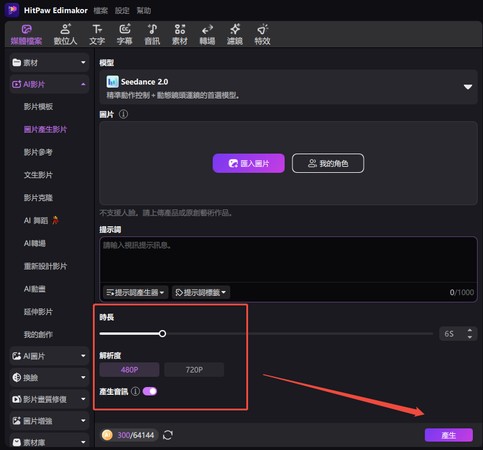
Task: Select 文生影片 in the sidebar
Action: (x=38, y=175)
